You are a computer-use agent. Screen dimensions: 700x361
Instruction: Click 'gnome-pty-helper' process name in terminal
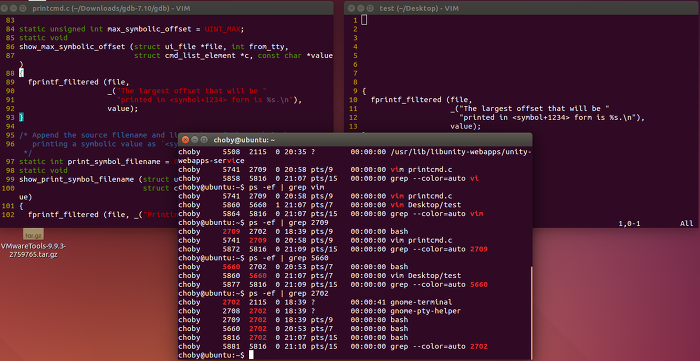coord(425,311)
